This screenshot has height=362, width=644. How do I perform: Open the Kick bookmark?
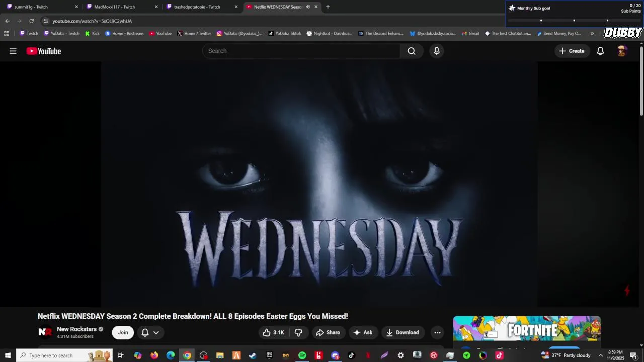(92, 34)
